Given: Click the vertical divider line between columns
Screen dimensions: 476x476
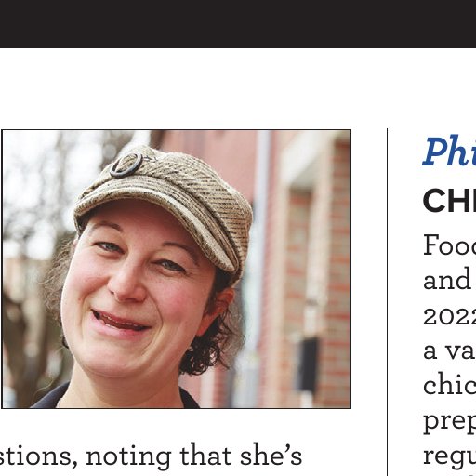Looking at the screenshot, I should tap(388, 302).
